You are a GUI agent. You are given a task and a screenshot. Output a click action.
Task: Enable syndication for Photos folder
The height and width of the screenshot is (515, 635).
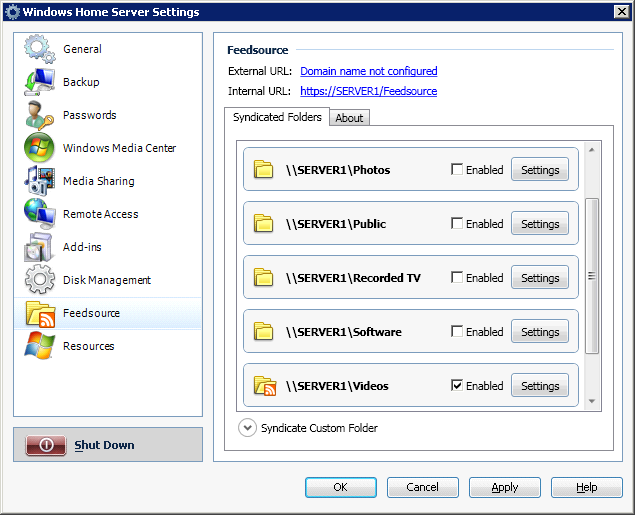pos(457,169)
